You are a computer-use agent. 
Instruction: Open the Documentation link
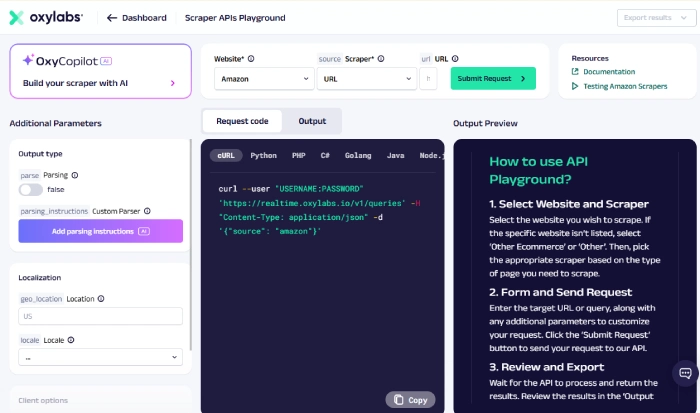click(x=609, y=71)
